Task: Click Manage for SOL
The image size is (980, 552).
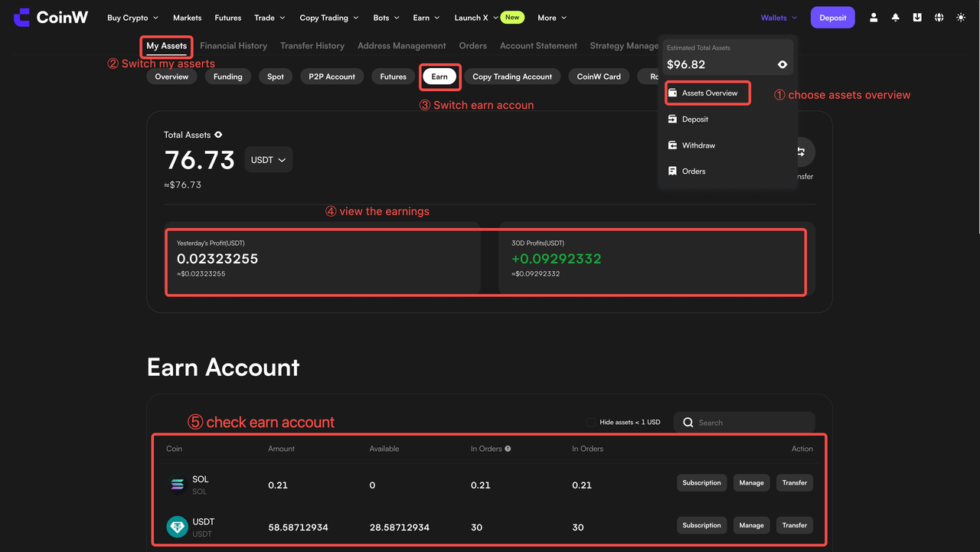Action: [751, 483]
